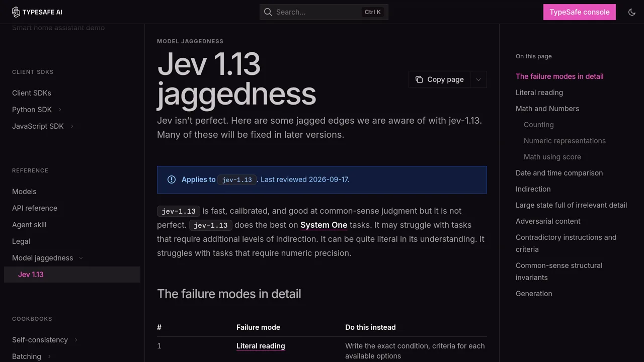This screenshot has height=362, width=644.
Task: Jump to Math and Numbers section
Action: [x=547, y=109]
